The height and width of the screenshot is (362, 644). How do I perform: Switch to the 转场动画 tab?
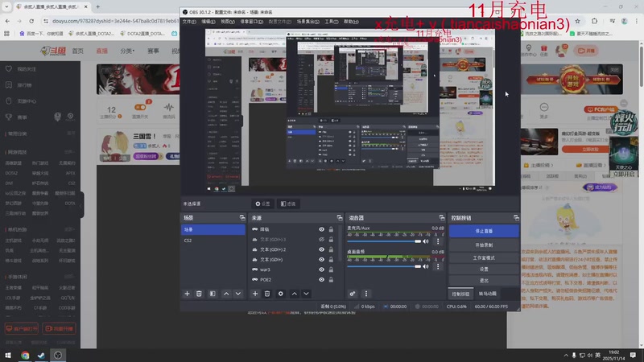click(488, 294)
